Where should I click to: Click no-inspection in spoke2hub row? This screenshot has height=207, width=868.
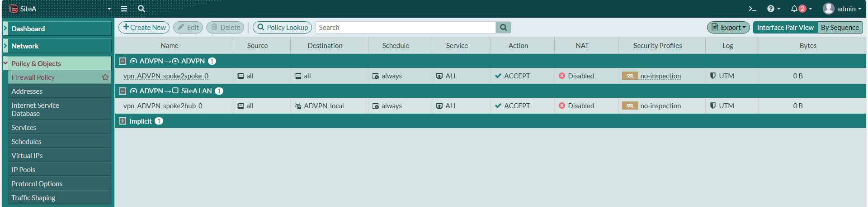(660, 106)
